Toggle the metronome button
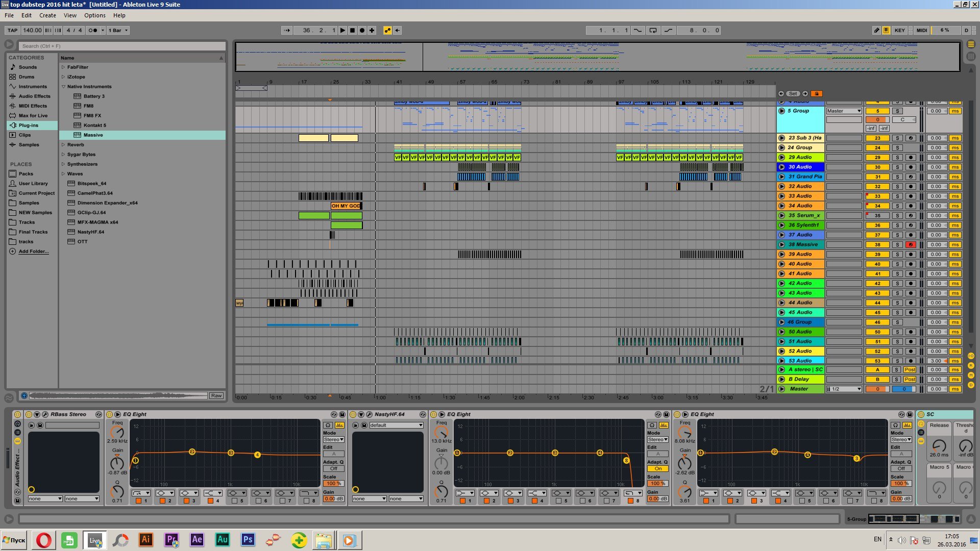980x551 pixels. [93, 30]
